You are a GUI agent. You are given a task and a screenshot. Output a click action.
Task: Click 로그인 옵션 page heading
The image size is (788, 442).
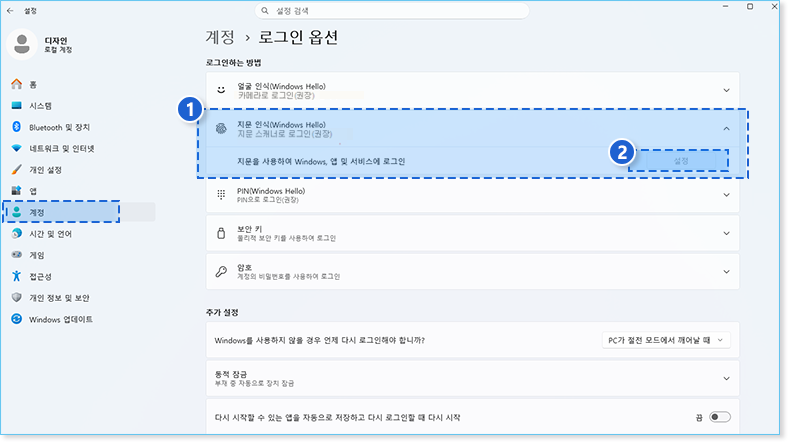coord(298,37)
